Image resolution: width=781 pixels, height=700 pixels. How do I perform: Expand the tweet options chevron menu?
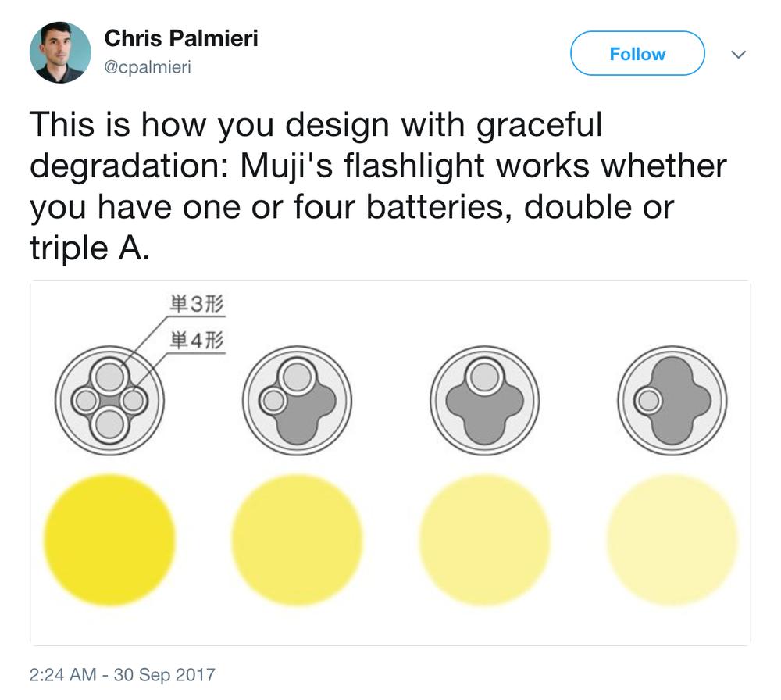pos(738,54)
